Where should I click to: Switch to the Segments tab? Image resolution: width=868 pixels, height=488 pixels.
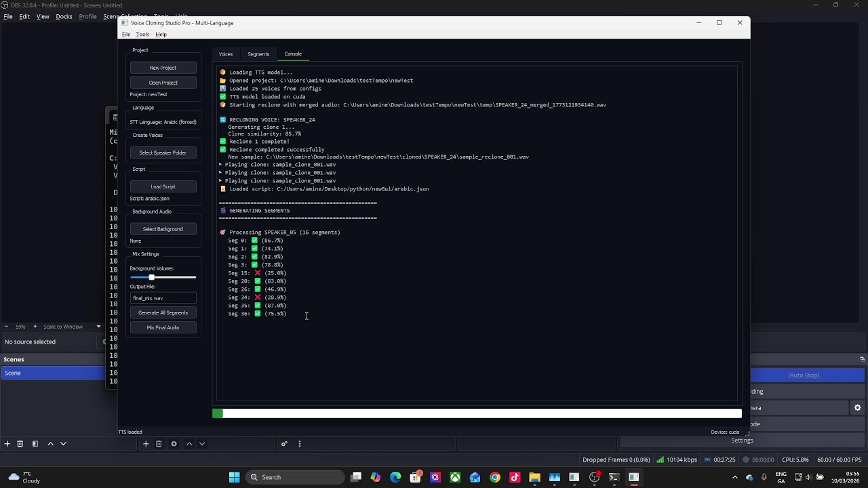point(258,54)
